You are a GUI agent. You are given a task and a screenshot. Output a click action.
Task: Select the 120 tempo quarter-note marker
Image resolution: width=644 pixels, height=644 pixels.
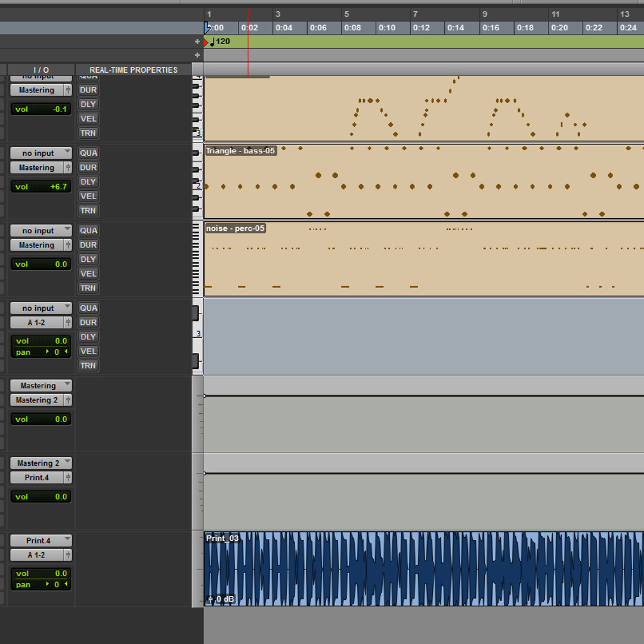[220, 42]
